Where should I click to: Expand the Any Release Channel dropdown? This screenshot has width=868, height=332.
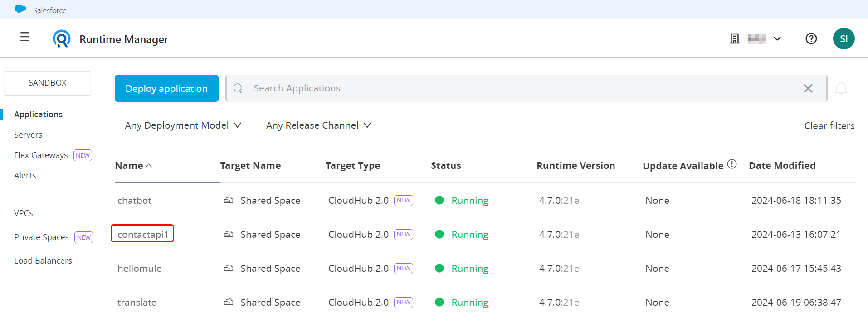tap(318, 125)
